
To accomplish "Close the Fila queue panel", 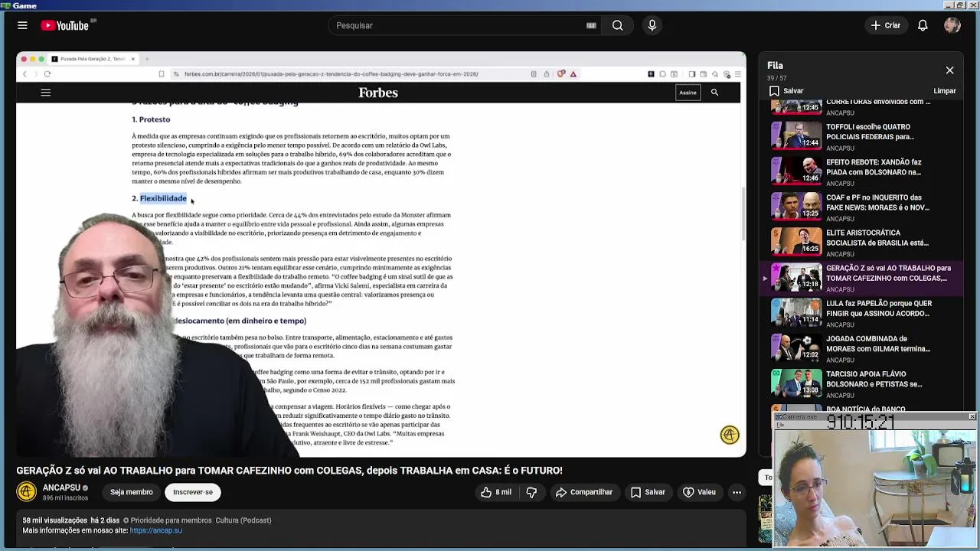I will click(949, 70).
